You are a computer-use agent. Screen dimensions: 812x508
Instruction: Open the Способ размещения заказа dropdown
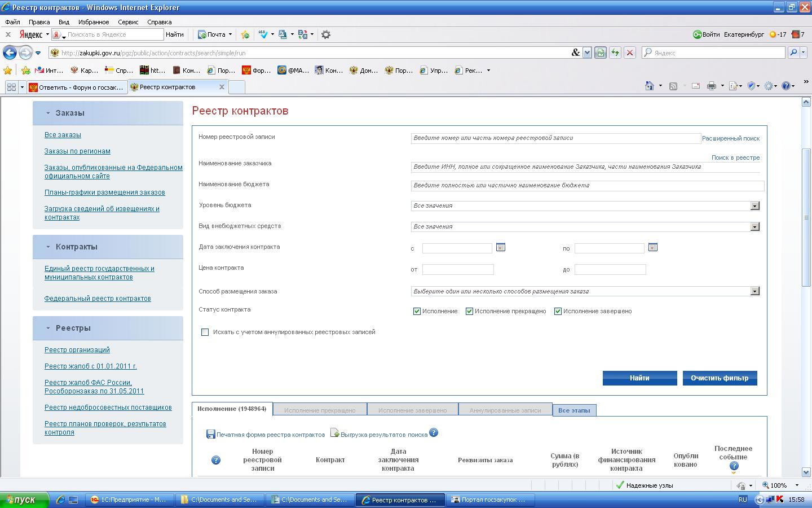[754, 291]
